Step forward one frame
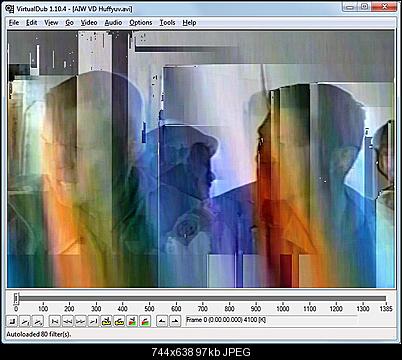The image size is (402, 360). (80, 321)
